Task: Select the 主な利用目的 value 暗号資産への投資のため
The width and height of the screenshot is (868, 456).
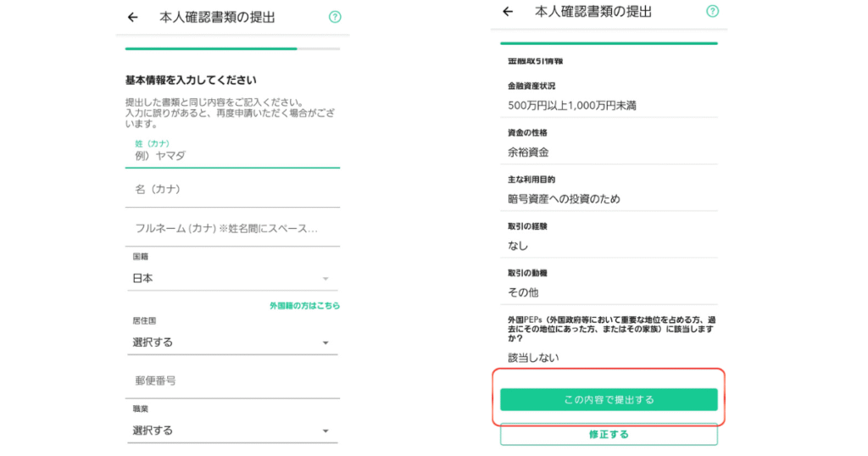Action: (x=564, y=199)
